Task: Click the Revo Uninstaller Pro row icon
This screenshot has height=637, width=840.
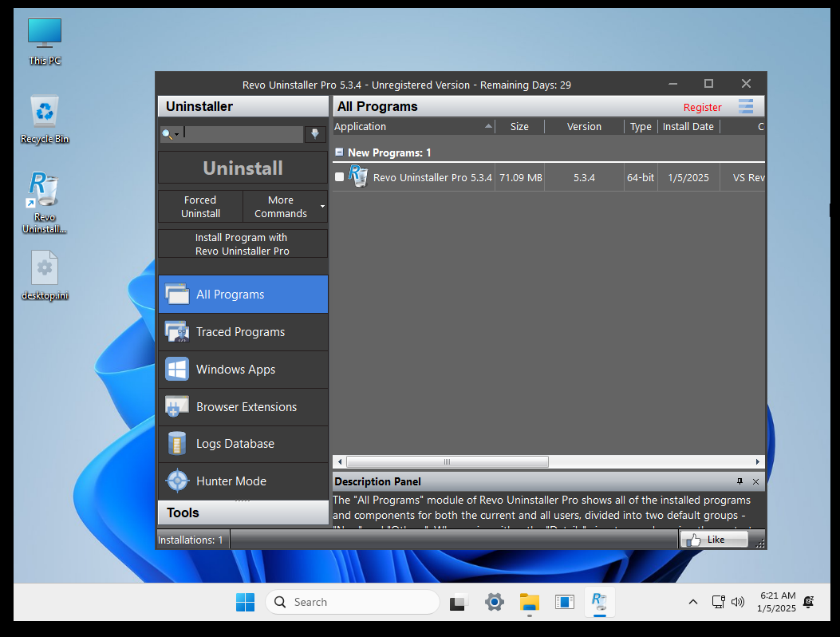Action: point(358,176)
